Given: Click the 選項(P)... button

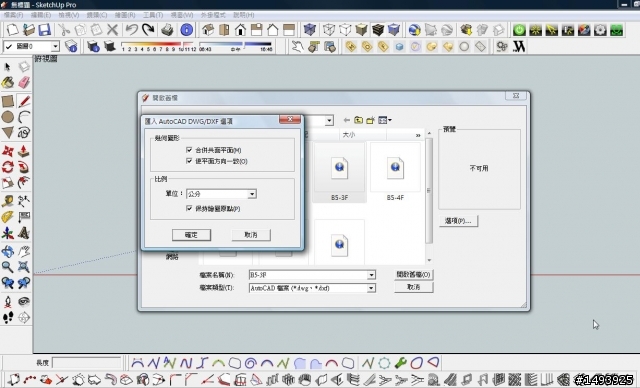Looking at the screenshot, I should click(458, 221).
